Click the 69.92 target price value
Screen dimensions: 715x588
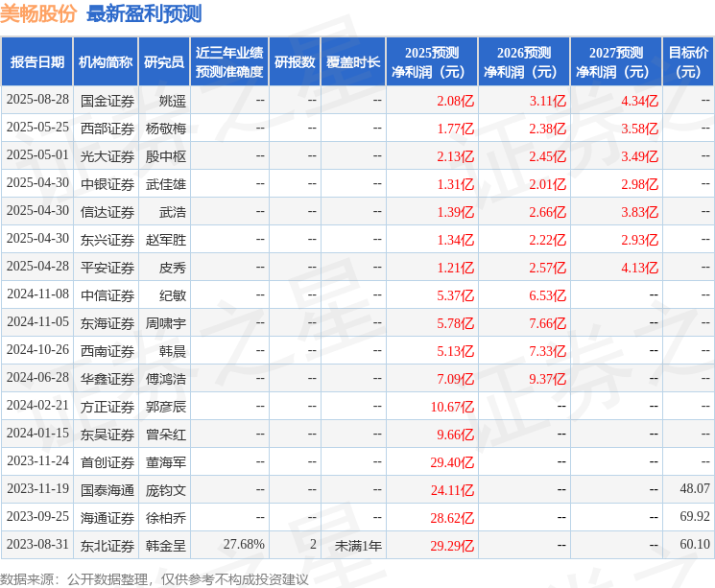695,516
